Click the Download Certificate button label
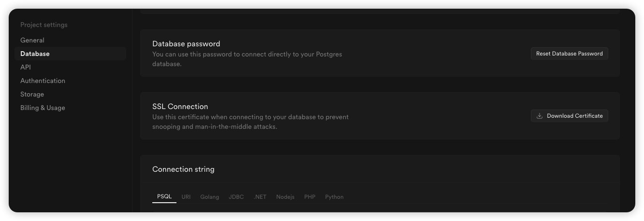Image resolution: width=644 pixels, height=221 pixels. coord(575,116)
